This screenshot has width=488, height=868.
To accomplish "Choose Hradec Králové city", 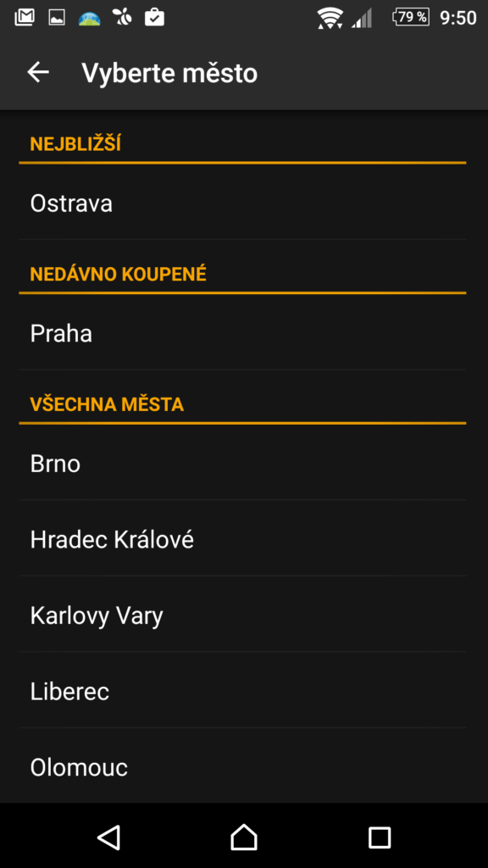I will tap(242, 538).
